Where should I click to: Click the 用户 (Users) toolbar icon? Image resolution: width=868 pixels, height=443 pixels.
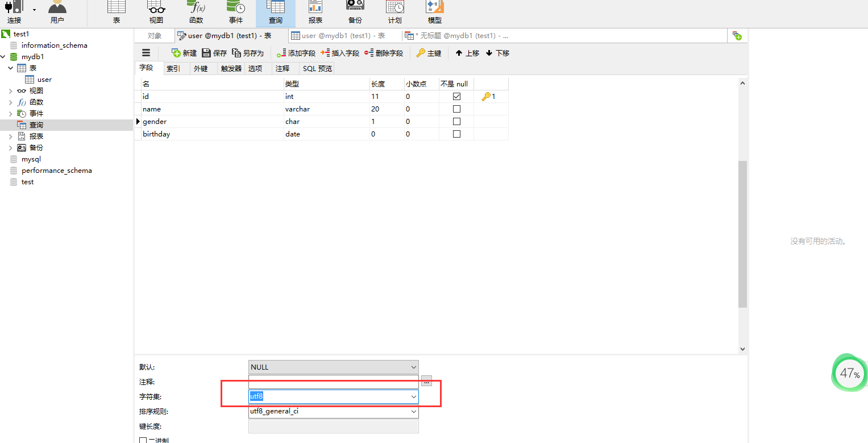click(56, 10)
